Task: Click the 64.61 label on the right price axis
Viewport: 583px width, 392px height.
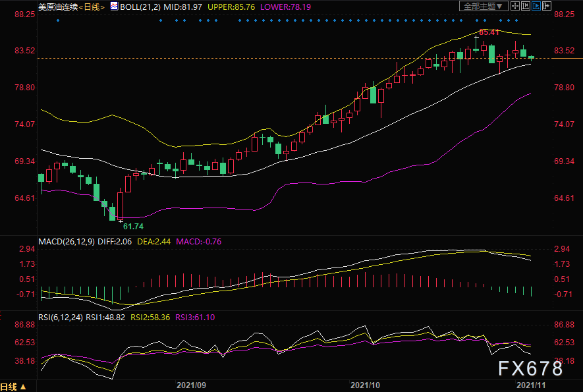Action: 565,198
